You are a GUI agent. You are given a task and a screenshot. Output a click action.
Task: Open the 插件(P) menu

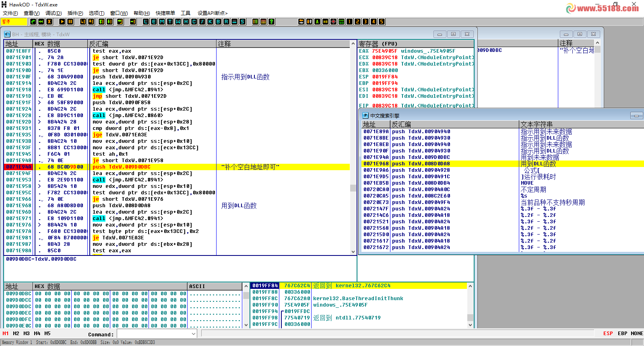[75, 13]
